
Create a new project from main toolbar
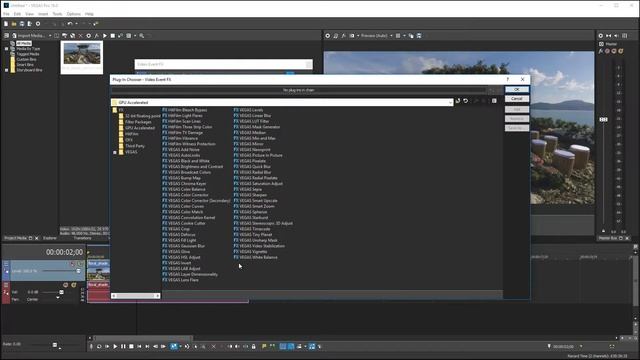pyautogui.click(x=6, y=24)
